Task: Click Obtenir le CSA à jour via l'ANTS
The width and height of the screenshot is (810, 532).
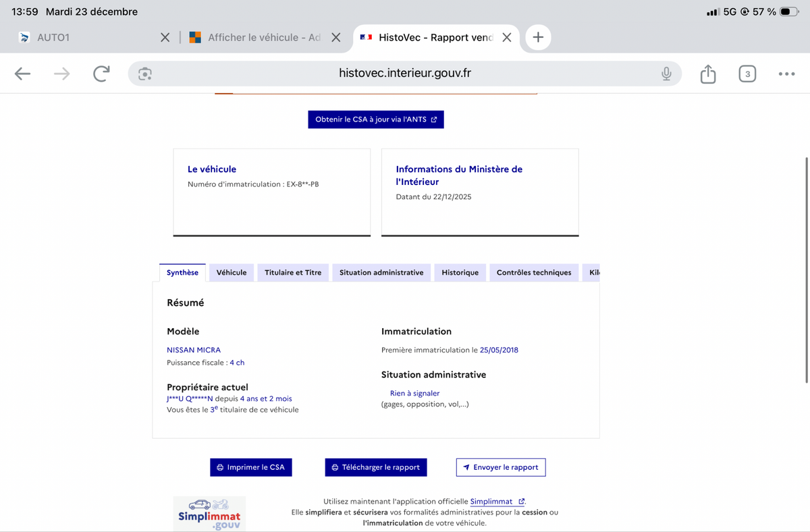Action: 375,119
